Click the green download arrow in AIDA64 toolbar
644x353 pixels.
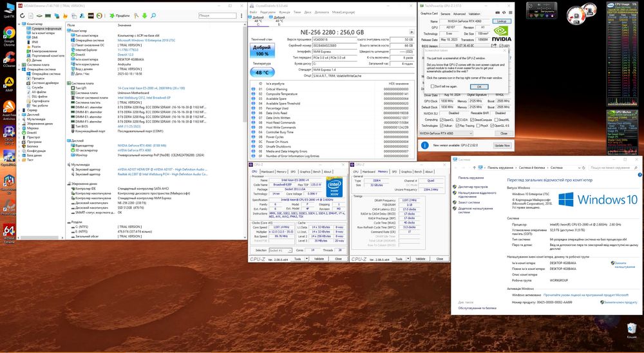(x=144, y=15)
